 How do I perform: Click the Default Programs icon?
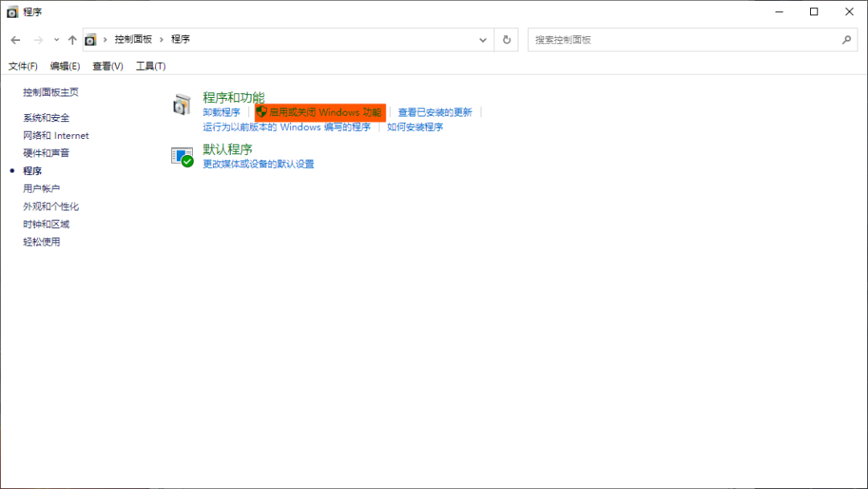[182, 156]
